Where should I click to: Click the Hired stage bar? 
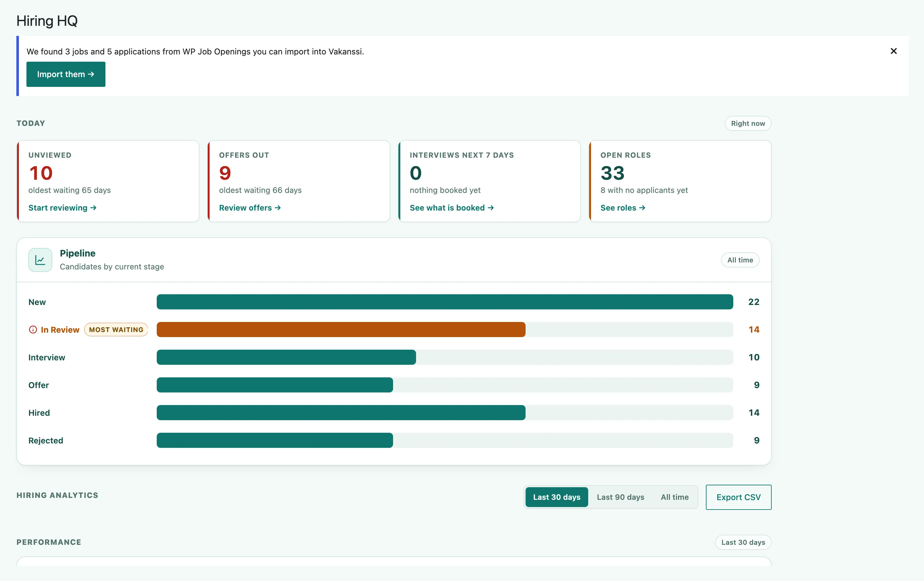(x=341, y=413)
